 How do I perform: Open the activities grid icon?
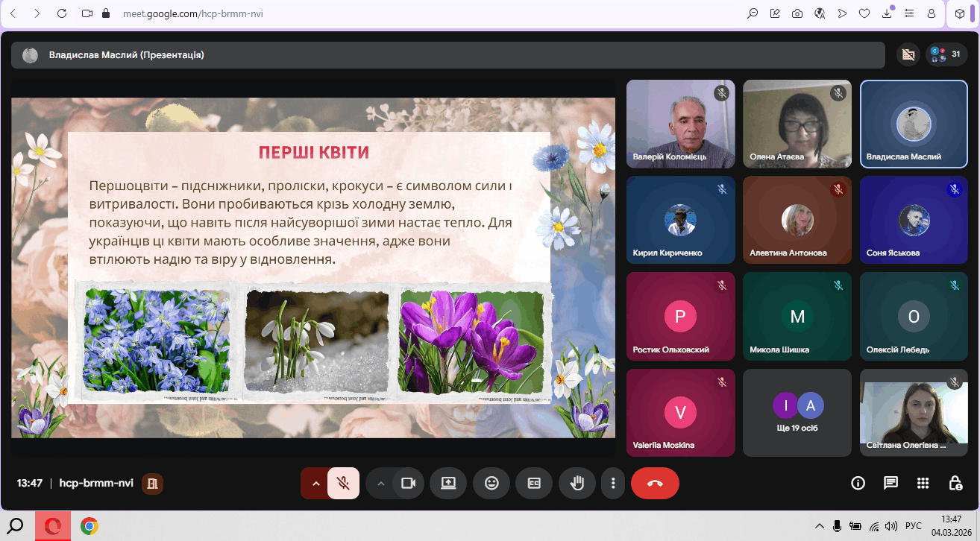pos(923,483)
